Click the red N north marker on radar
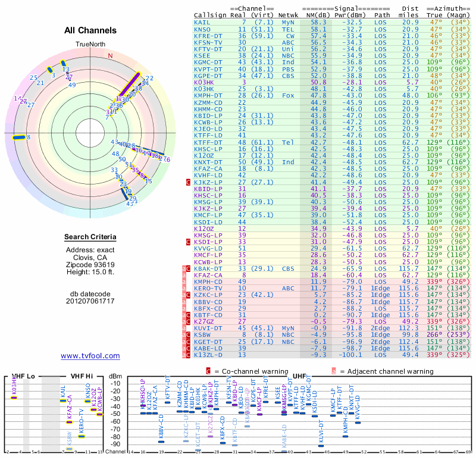 [111, 55]
